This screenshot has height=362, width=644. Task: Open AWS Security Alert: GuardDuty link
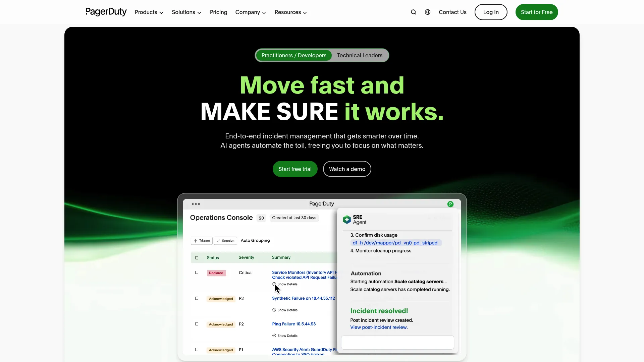coord(305,352)
